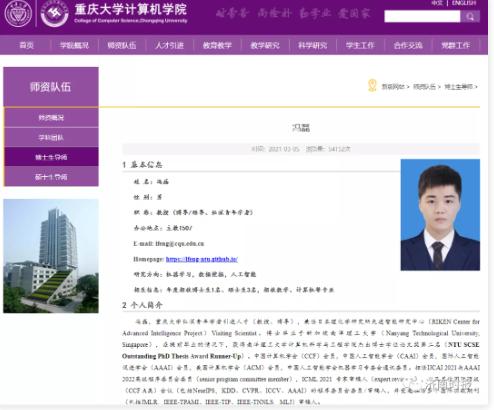Click the 职务 position title line
This screenshot has width=494, height=410.
(193, 212)
